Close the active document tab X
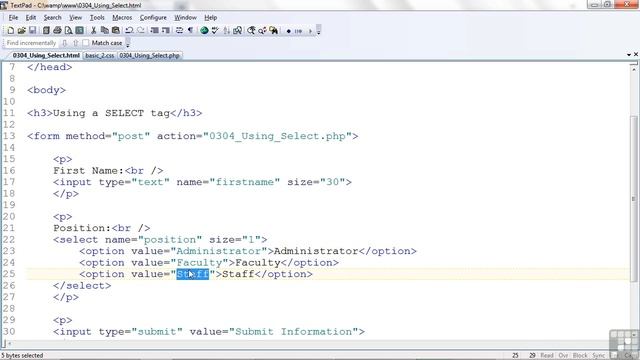 click(636, 54)
